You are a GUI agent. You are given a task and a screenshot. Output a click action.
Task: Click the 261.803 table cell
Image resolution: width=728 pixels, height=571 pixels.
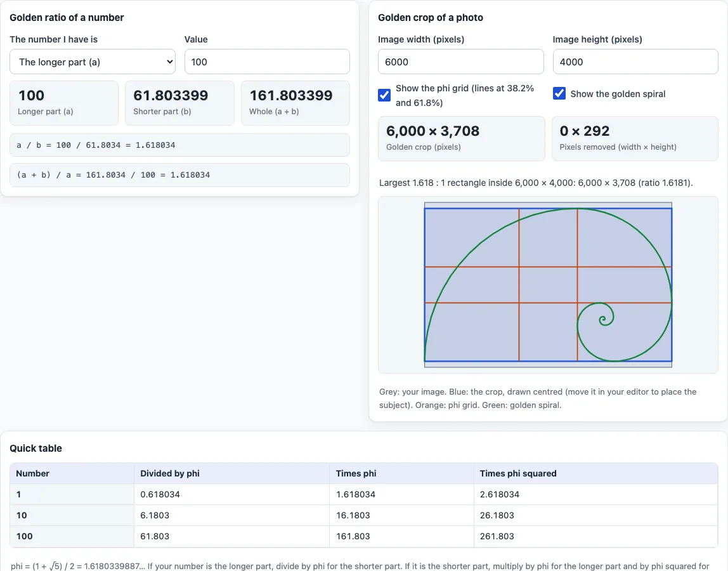click(595, 536)
